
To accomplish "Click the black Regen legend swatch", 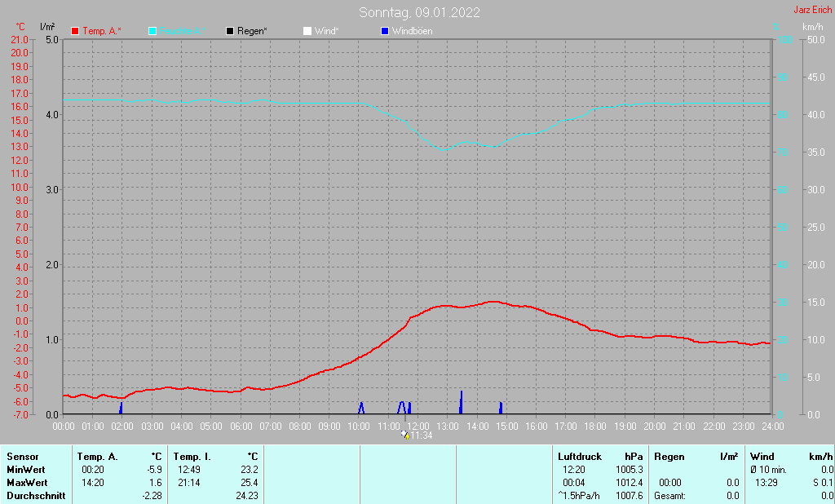I will [230, 32].
